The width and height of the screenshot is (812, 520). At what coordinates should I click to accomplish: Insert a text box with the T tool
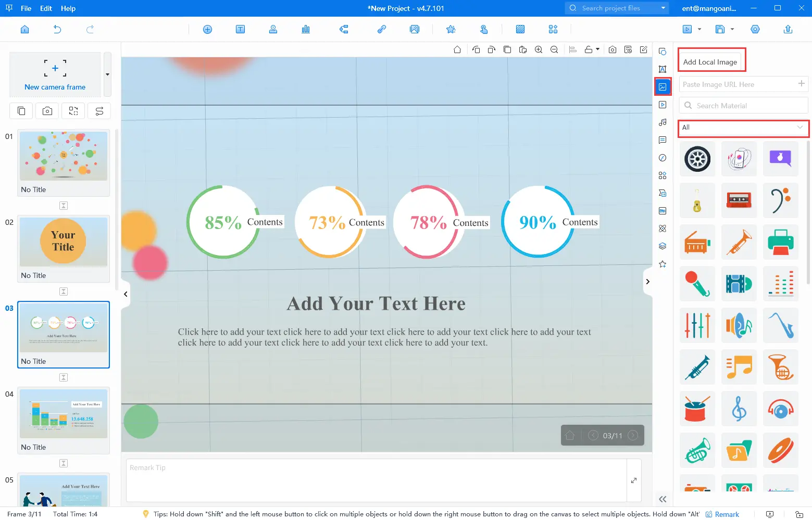240,29
